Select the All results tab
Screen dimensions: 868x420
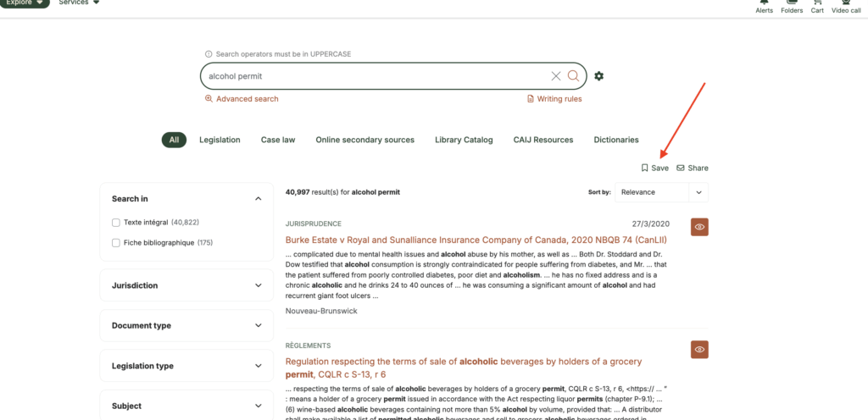pyautogui.click(x=175, y=140)
